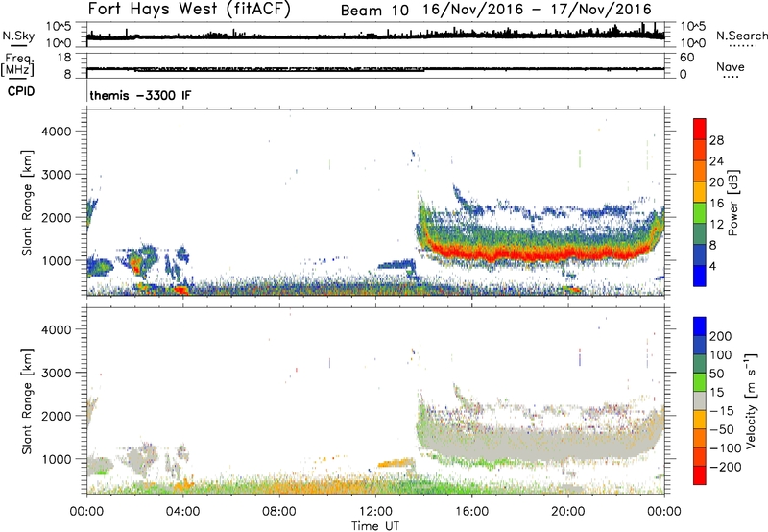This screenshot has height=532, width=768.
Task: Click the 'Velocity [m s⁻¹]' colorbar label
Action: coord(751,400)
